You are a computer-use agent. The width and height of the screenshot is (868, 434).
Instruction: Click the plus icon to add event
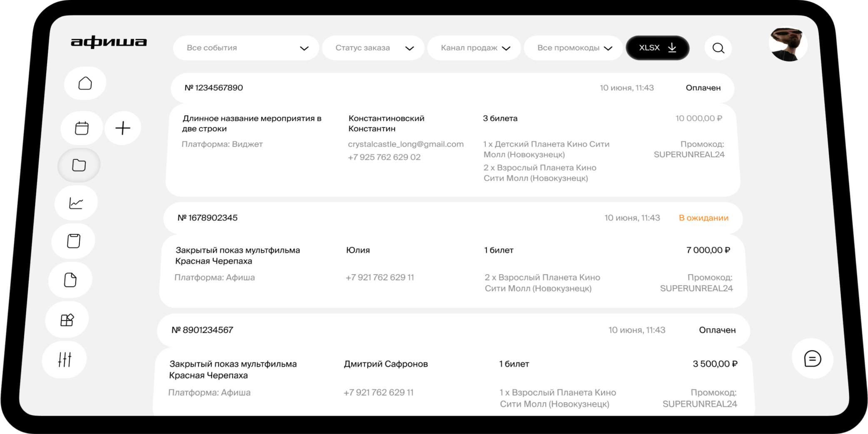point(123,128)
